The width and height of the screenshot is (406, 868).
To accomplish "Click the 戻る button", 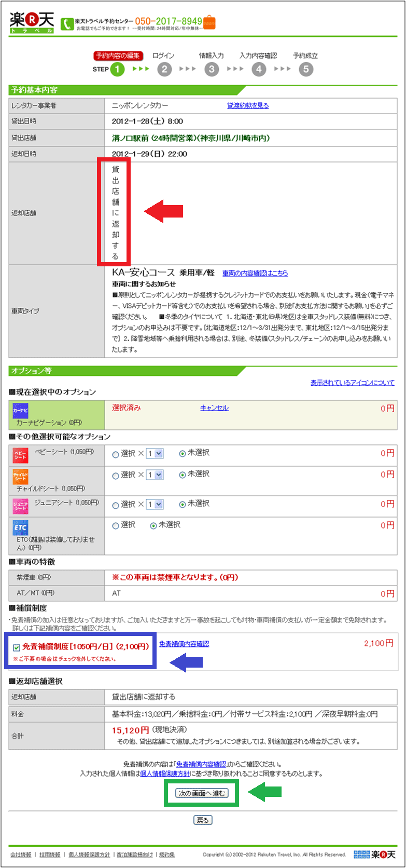I will [203, 820].
